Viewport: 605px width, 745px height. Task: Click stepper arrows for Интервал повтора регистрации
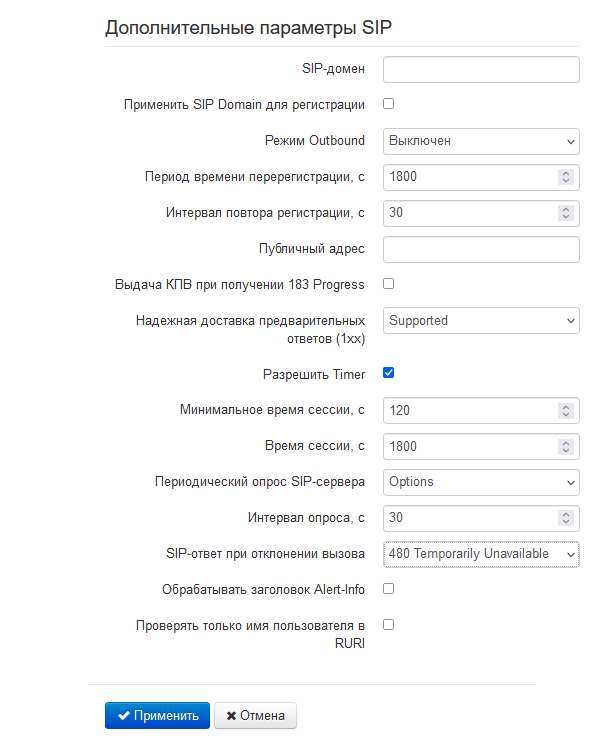(565, 213)
